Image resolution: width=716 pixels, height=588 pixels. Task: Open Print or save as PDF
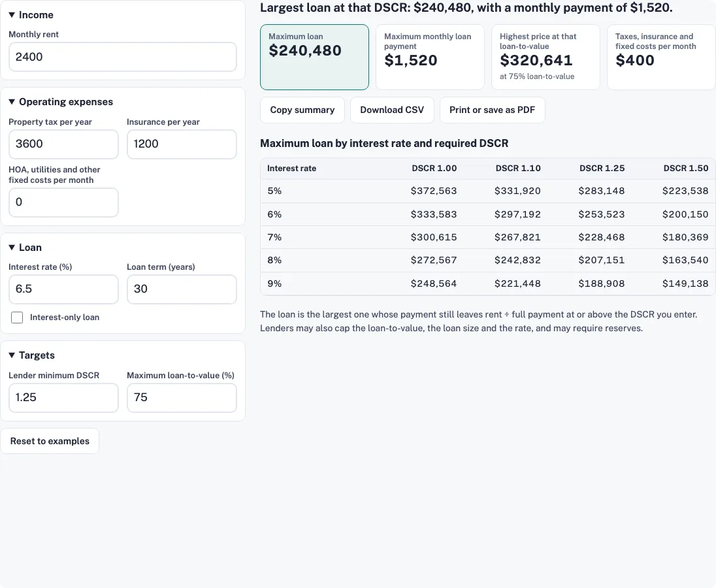click(493, 110)
